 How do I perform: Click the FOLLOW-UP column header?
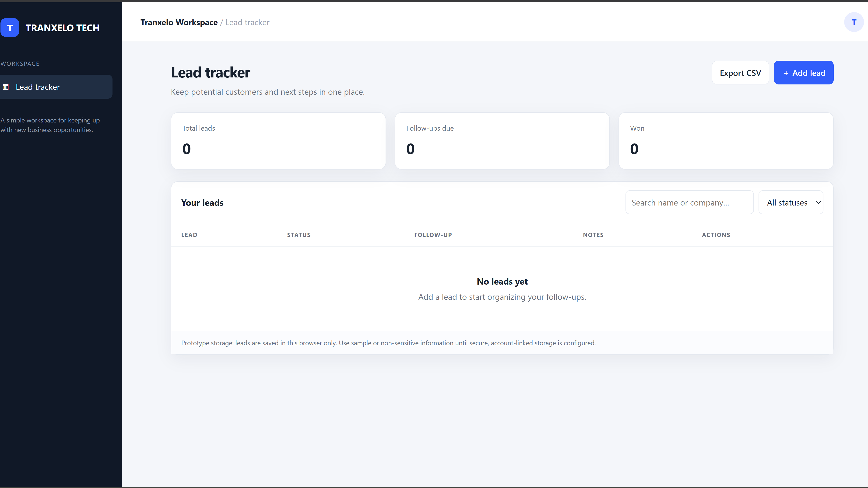point(433,235)
